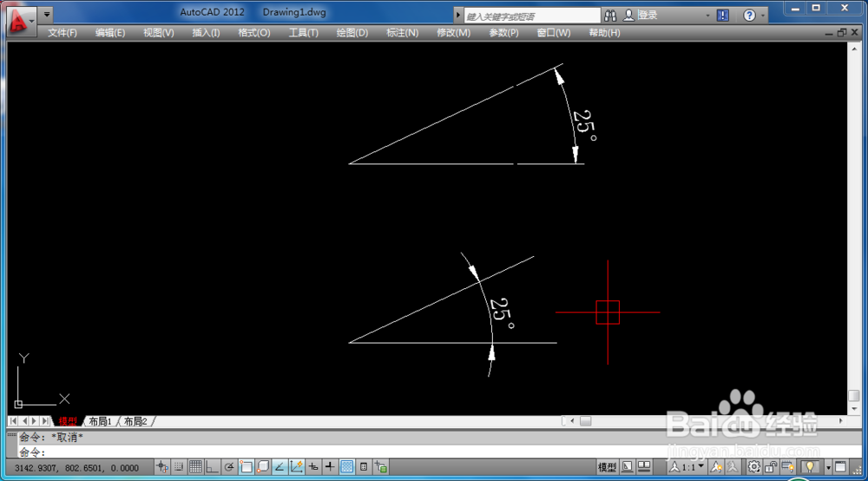This screenshot has width=868, height=481.
Task: Click the keyword search input field
Action: [532, 16]
